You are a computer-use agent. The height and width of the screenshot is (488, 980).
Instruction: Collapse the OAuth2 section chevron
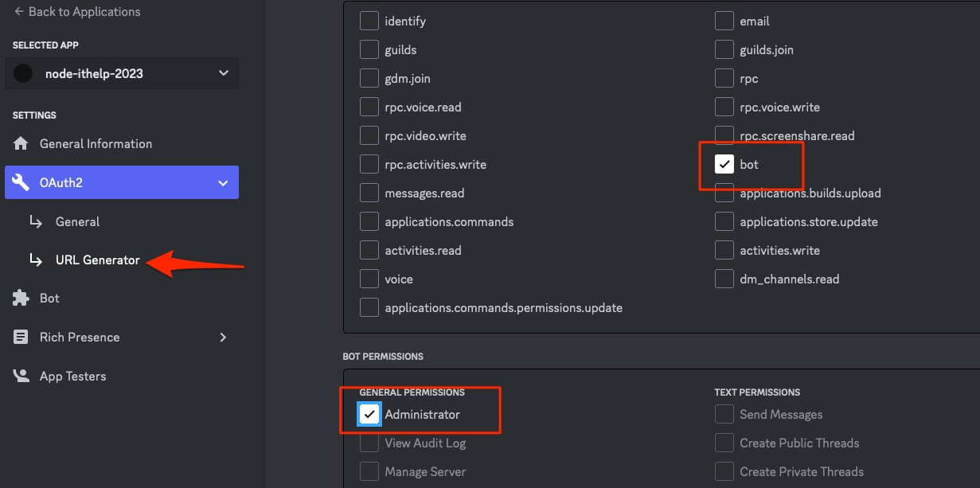pos(223,183)
